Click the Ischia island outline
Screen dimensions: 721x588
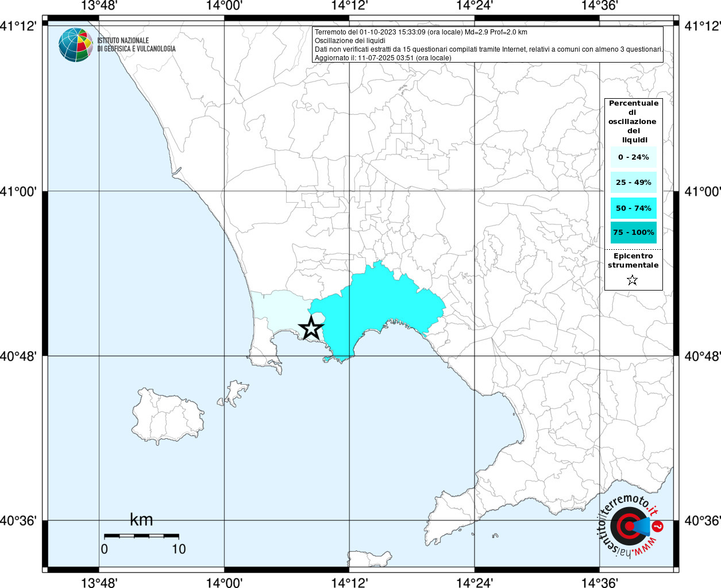pos(167,415)
